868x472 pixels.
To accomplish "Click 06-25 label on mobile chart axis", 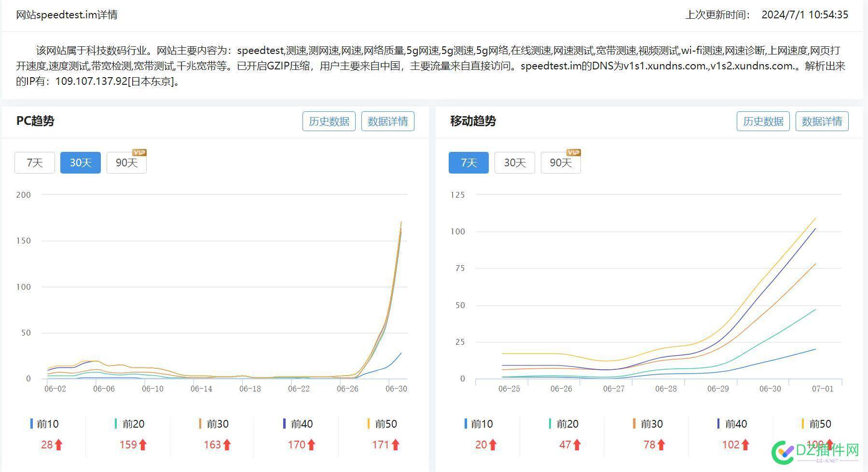I will point(509,389).
